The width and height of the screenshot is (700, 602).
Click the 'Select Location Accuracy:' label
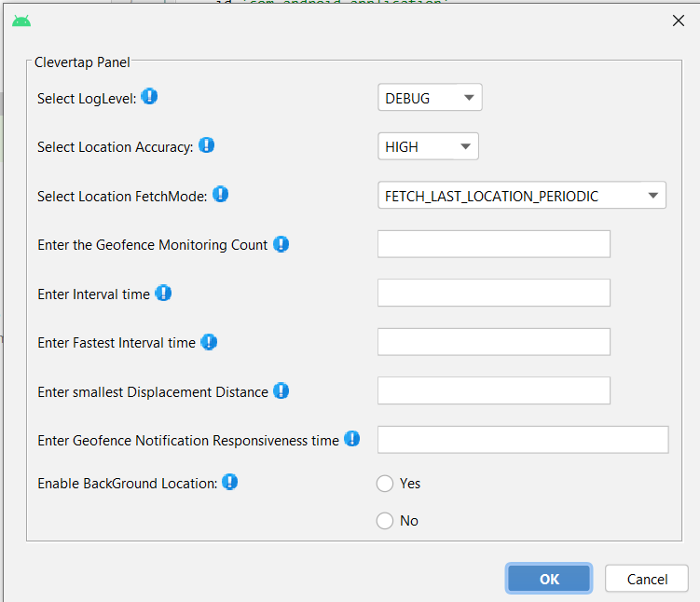(x=116, y=147)
